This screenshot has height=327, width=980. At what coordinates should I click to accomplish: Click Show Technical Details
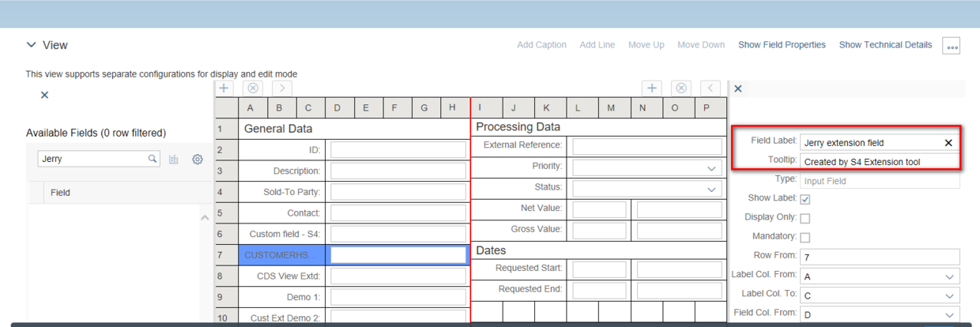tap(885, 45)
